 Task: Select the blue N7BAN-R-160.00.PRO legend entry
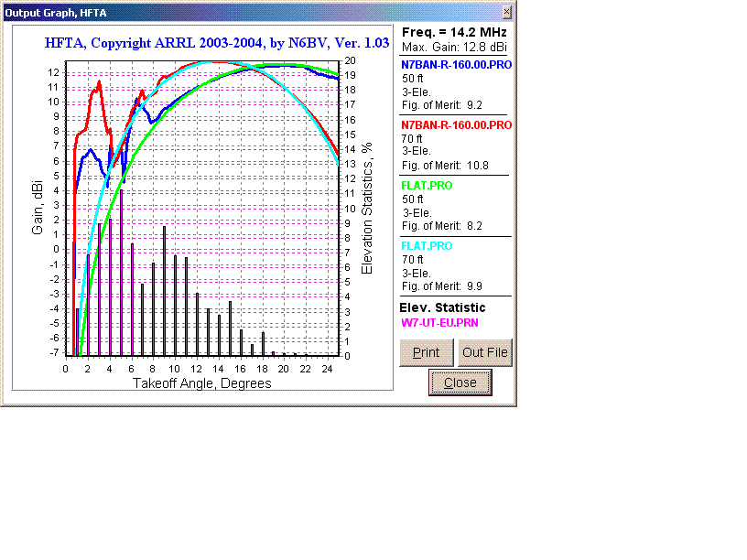(456, 65)
